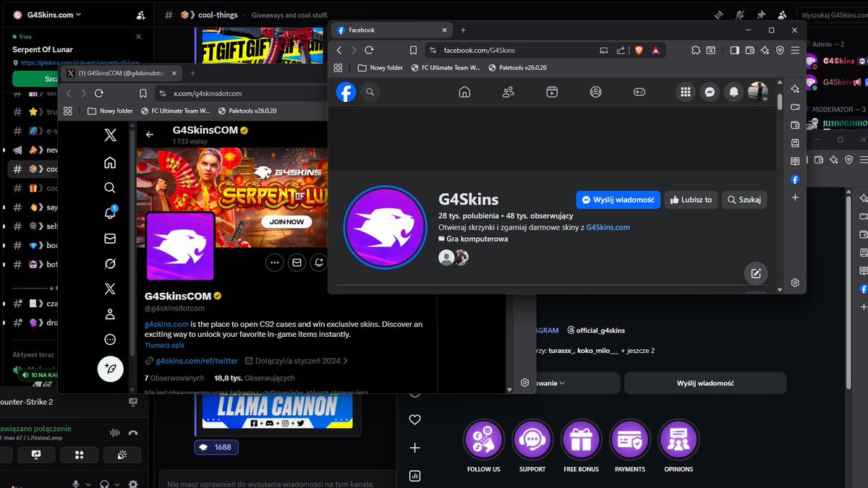This screenshot has height=488, width=868.
Task: Open Discord pinned messages pin icon
Action: [x=761, y=14]
